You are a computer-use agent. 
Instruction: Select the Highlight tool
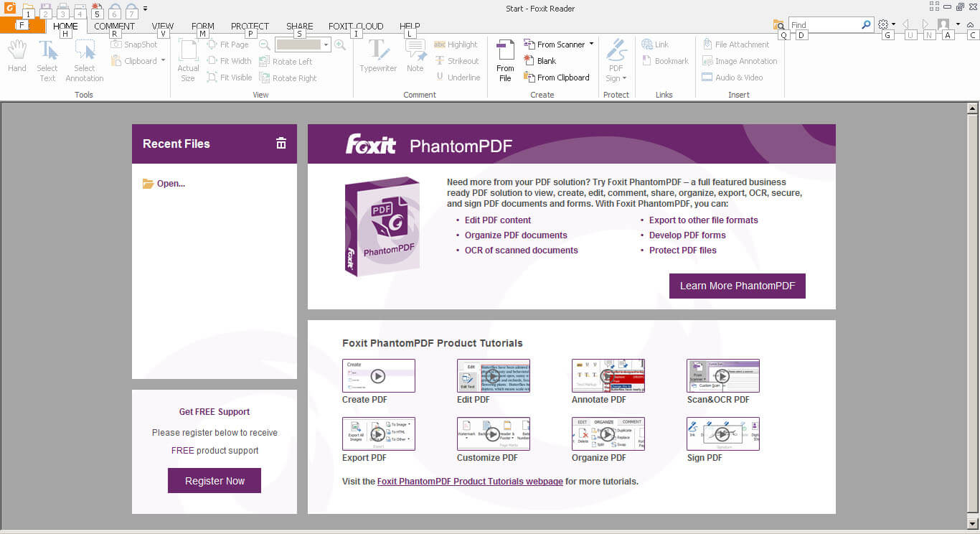[x=456, y=44]
